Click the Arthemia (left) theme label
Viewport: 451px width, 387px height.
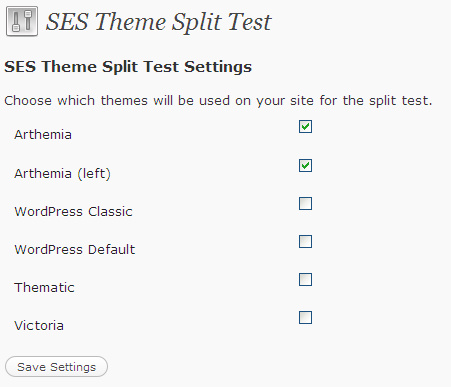point(62,174)
